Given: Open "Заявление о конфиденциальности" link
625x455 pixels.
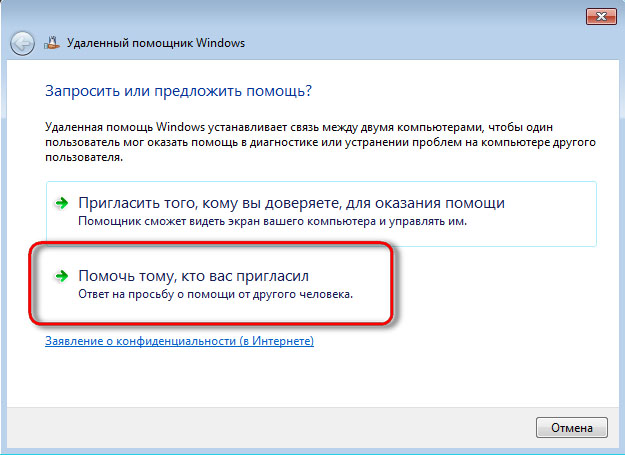Looking at the screenshot, I should tap(179, 341).
